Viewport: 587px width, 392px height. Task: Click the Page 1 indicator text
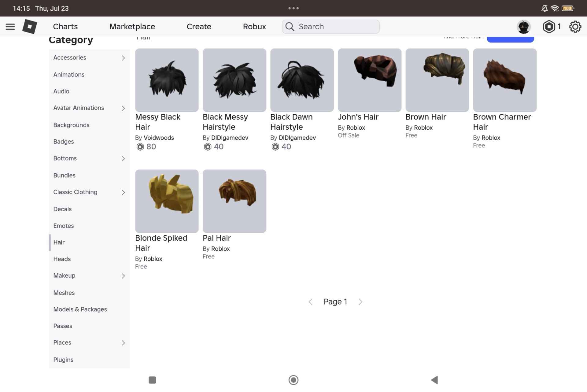[335, 302]
